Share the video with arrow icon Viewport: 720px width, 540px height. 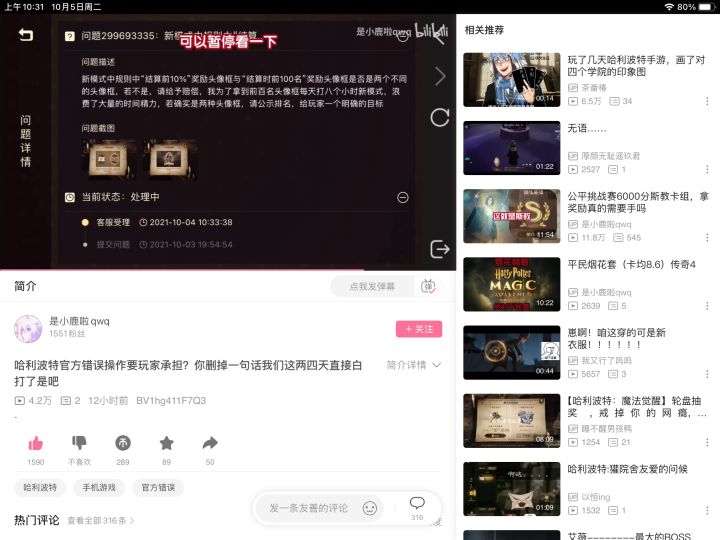pyautogui.click(x=210, y=443)
